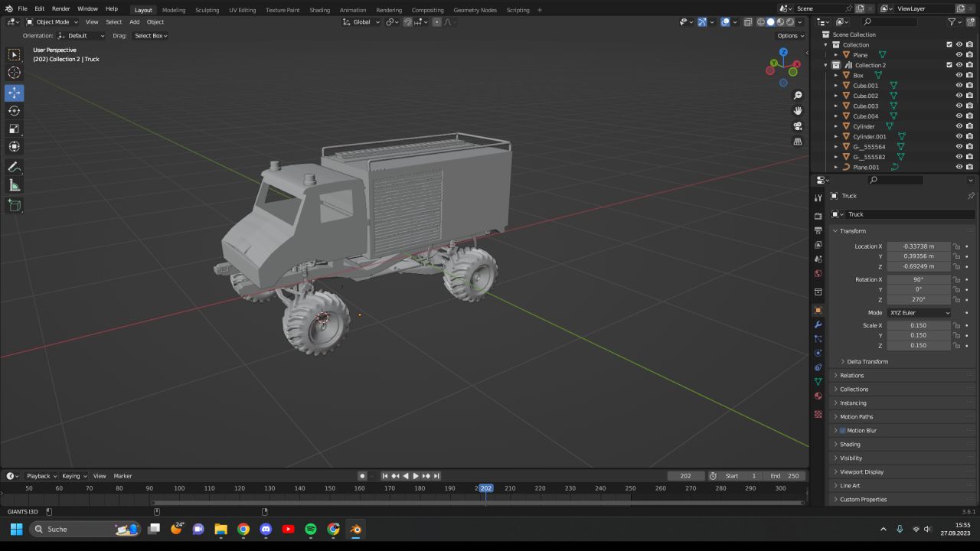The width and height of the screenshot is (980, 551).
Task: Toggle X-ray display mode
Action: pos(748,22)
